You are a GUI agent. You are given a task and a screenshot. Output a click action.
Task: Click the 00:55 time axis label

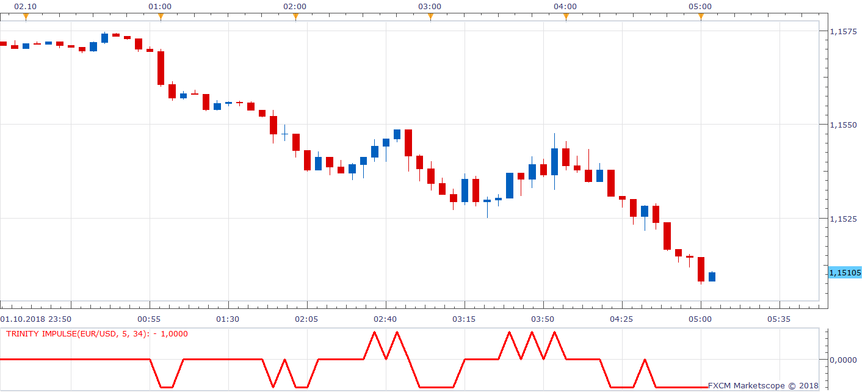click(150, 319)
